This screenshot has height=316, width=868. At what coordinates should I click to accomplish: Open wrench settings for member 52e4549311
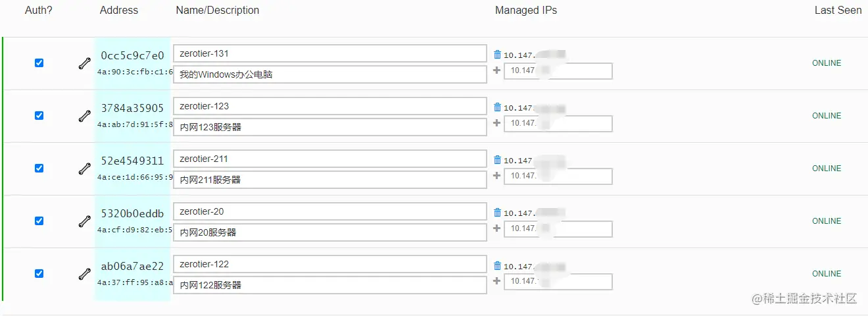point(84,169)
